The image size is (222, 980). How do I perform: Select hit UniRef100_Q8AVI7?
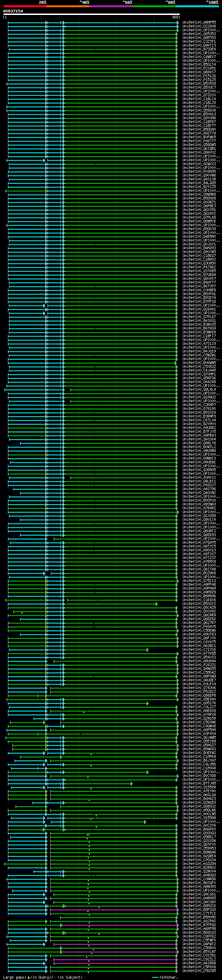pos(199,72)
